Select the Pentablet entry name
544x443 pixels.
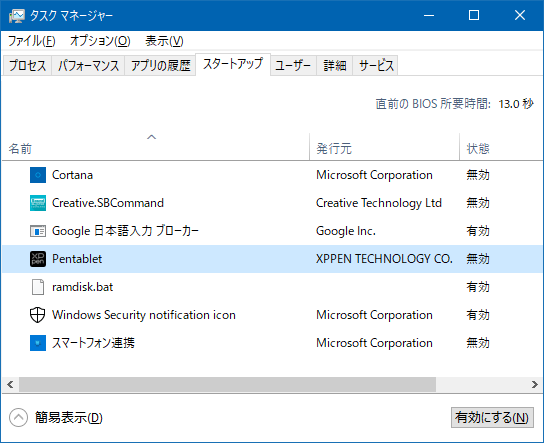tap(77, 259)
